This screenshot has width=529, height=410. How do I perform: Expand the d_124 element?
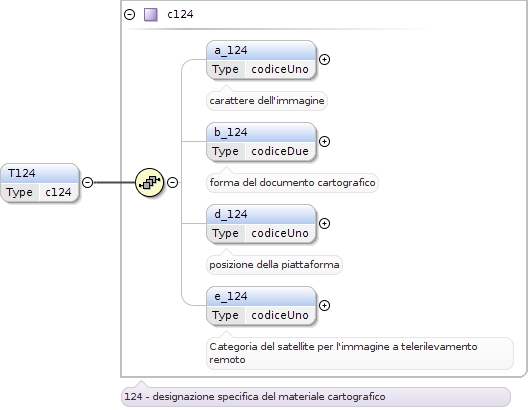coord(324,223)
